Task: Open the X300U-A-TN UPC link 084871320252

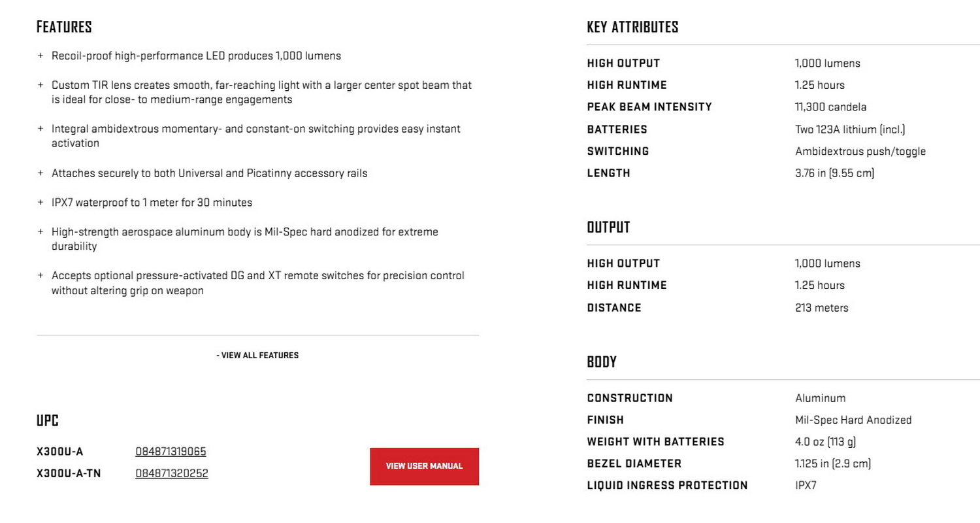Action: coord(172,473)
